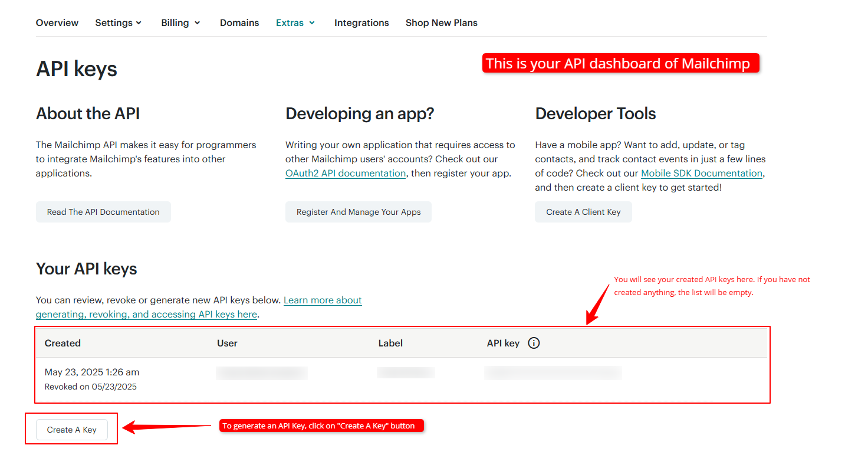Select the User column header
868x458 pixels.
click(x=227, y=343)
